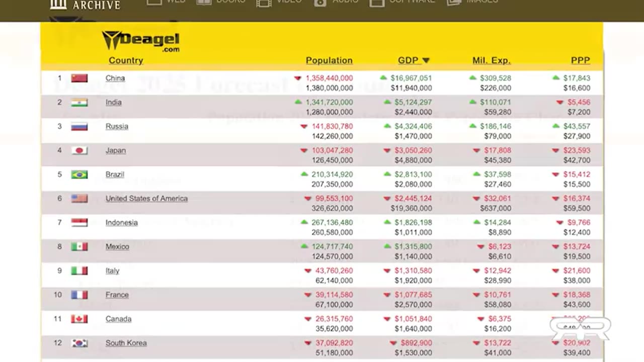Select USA current GDP $19,360,000
The height and width of the screenshot is (362, 644).
tap(411, 208)
